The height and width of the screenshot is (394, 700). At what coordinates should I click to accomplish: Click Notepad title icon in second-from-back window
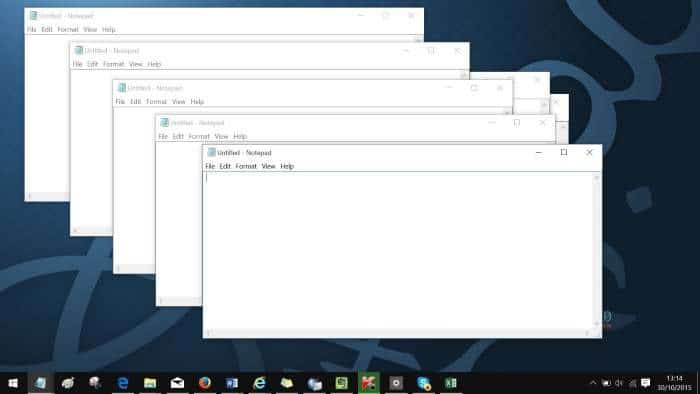[79, 50]
